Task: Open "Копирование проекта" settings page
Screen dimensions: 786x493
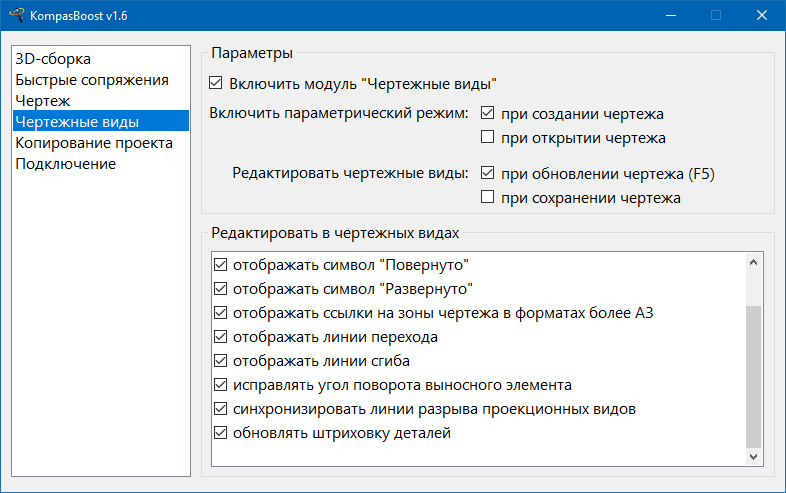Action: tap(94, 143)
